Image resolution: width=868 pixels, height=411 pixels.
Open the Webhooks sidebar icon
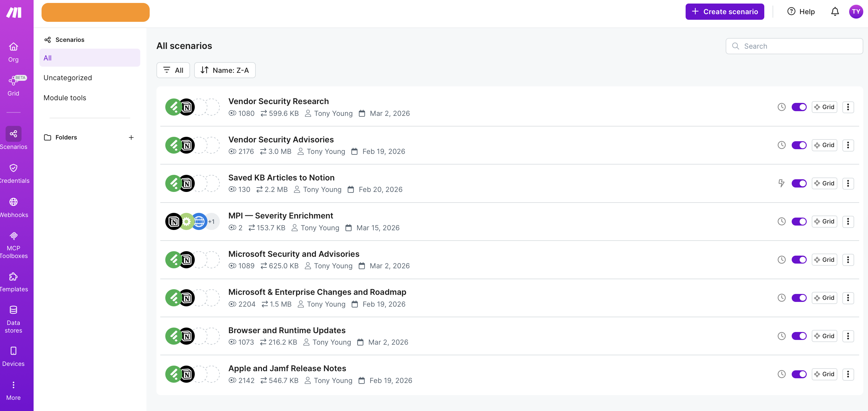pyautogui.click(x=14, y=202)
